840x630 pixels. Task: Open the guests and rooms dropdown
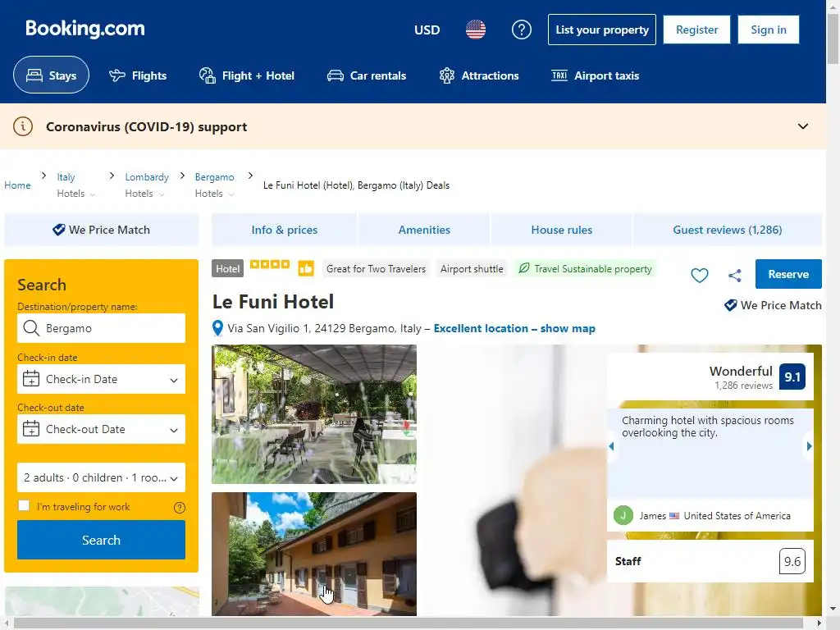(x=101, y=477)
